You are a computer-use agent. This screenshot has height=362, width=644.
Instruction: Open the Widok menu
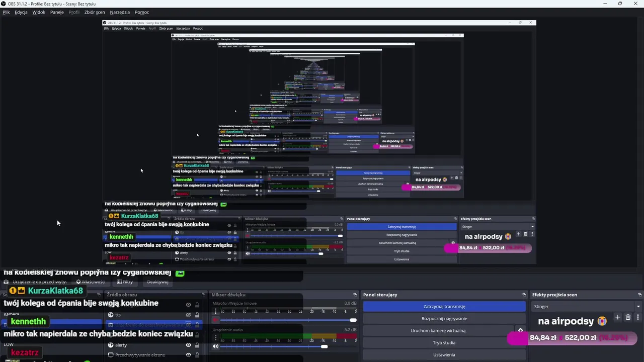(39, 12)
